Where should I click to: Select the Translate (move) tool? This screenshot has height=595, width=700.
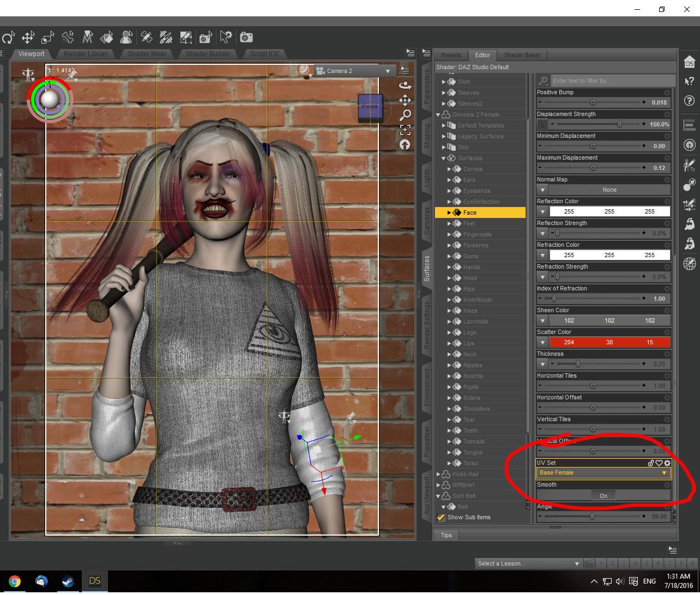coord(28,38)
